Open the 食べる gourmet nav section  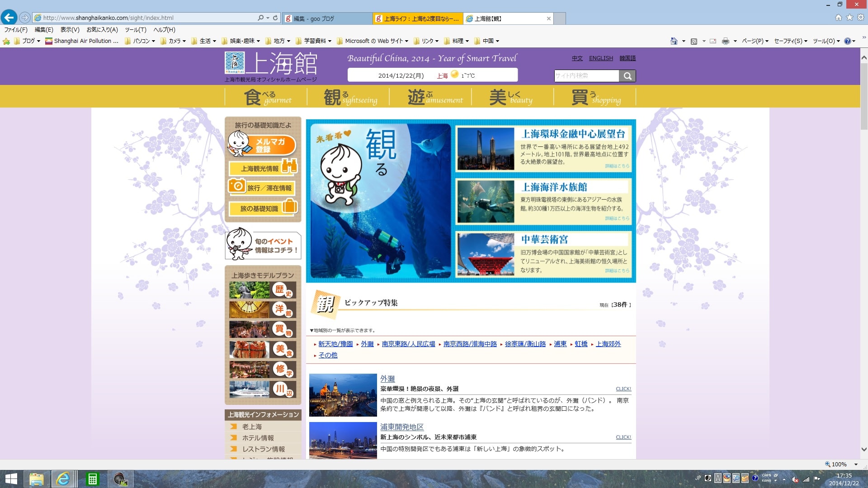[x=267, y=97]
